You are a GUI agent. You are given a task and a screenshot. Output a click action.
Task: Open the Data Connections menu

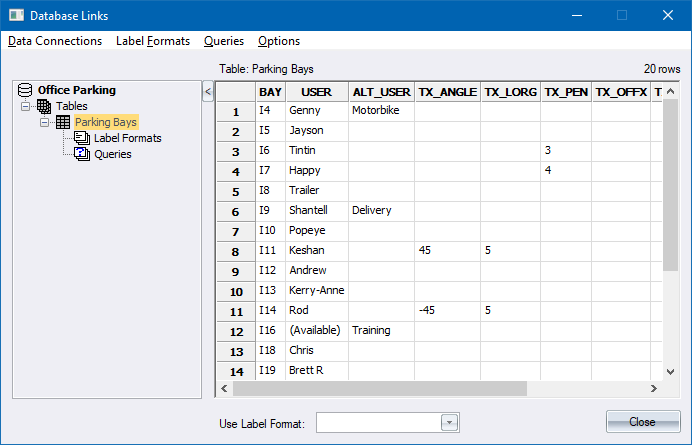(55, 41)
